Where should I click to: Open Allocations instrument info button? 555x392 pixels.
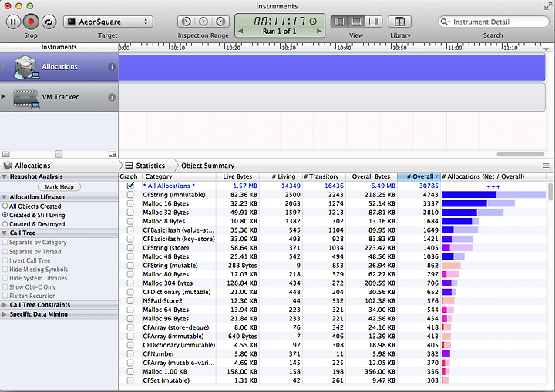click(x=112, y=67)
